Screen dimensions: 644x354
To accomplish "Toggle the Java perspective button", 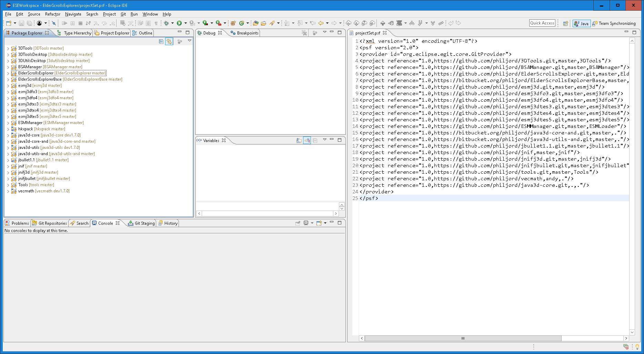I will [x=582, y=23].
